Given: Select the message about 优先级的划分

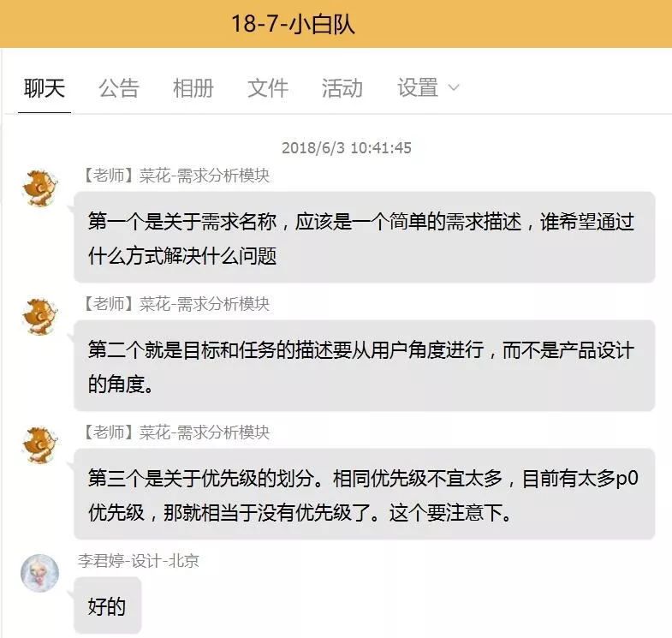Looking at the screenshot, I should click(x=364, y=494).
